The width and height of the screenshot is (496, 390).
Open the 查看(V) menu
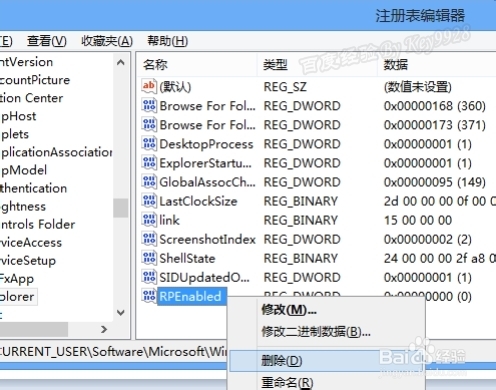click(47, 41)
